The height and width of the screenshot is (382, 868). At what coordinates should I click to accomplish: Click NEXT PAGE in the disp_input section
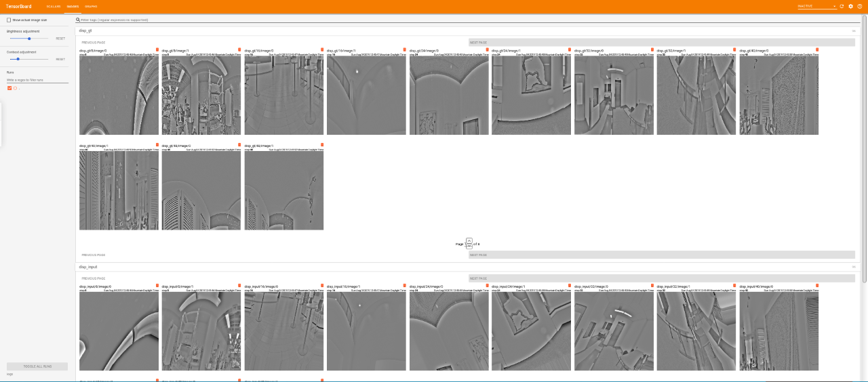point(663,278)
